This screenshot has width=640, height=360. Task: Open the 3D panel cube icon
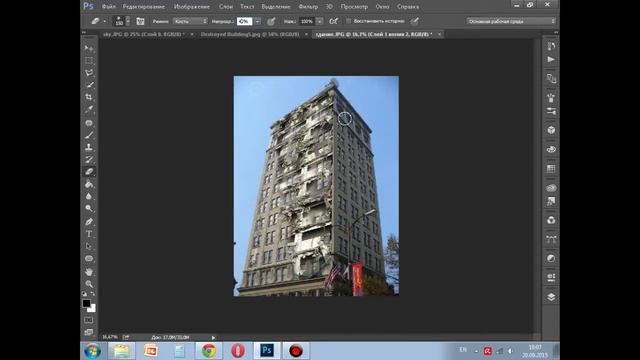point(551,130)
